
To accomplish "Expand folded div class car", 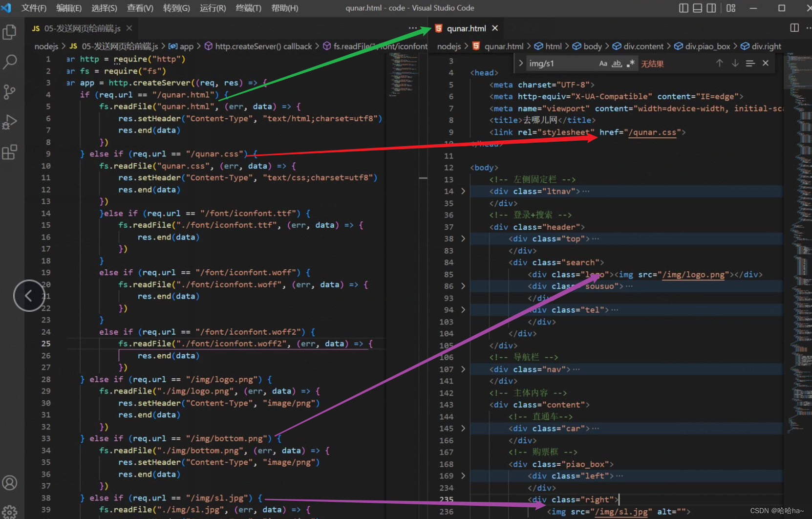I will pos(463,428).
